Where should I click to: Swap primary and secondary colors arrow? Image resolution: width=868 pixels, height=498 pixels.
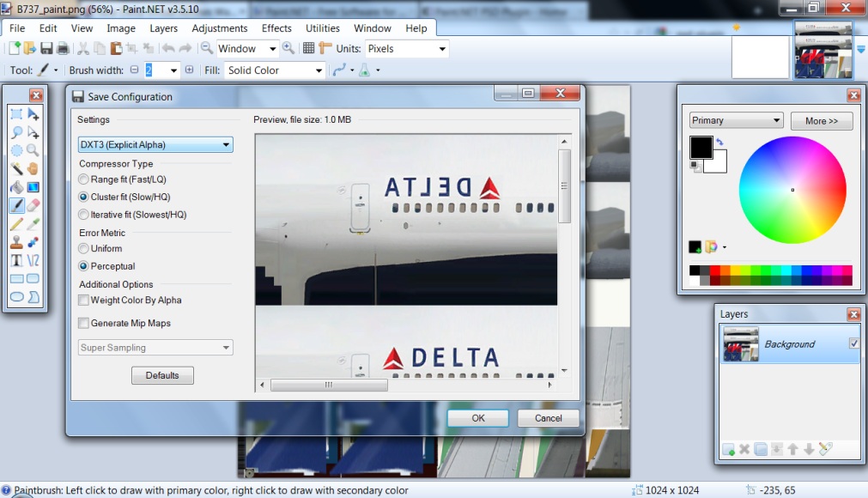coord(719,142)
